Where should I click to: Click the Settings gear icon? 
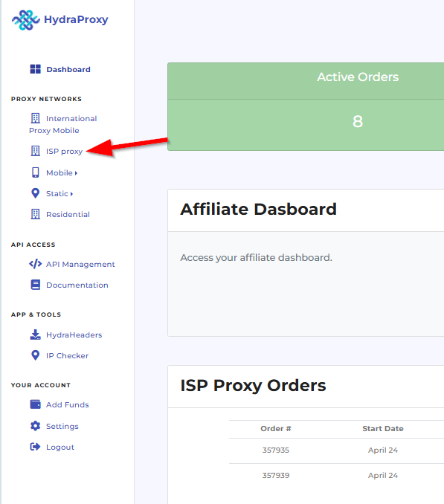(36, 426)
